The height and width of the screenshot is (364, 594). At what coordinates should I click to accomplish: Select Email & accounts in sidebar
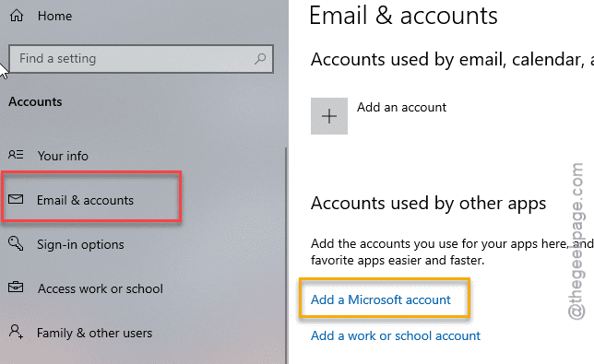click(x=85, y=200)
